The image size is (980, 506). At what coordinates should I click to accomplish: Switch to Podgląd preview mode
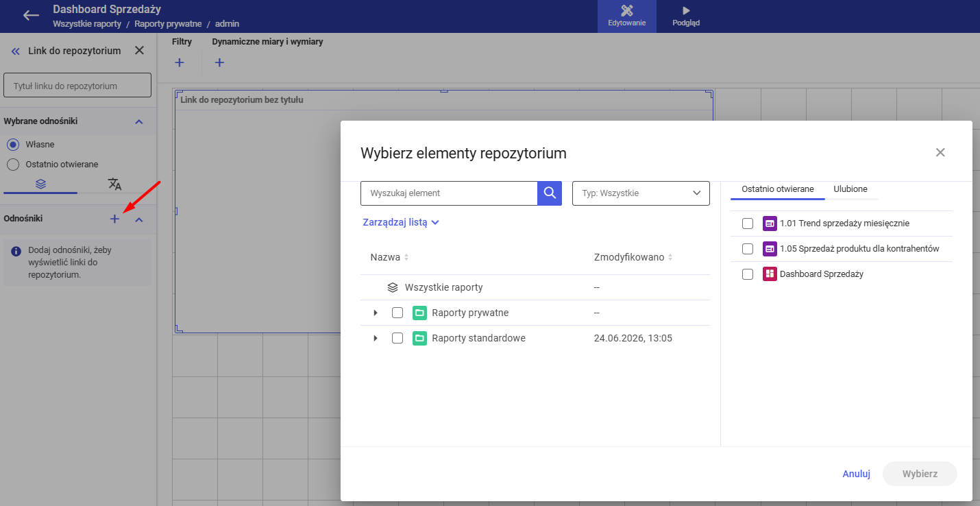(x=686, y=16)
